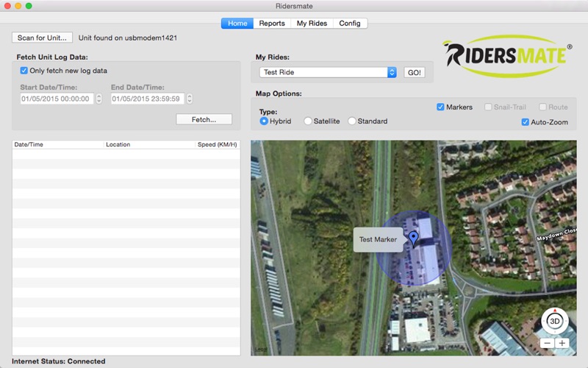Toggle the Snail-Trail checkbox
Image resolution: width=588 pixels, height=368 pixels.
pyautogui.click(x=488, y=107)
